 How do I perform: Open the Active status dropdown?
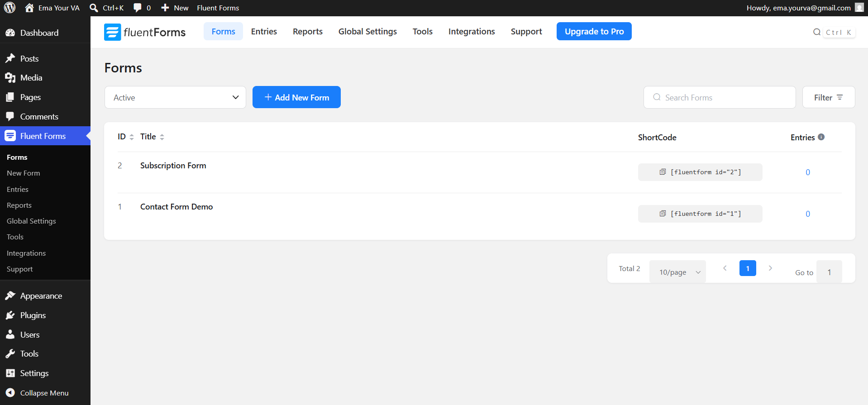point(175,97)
